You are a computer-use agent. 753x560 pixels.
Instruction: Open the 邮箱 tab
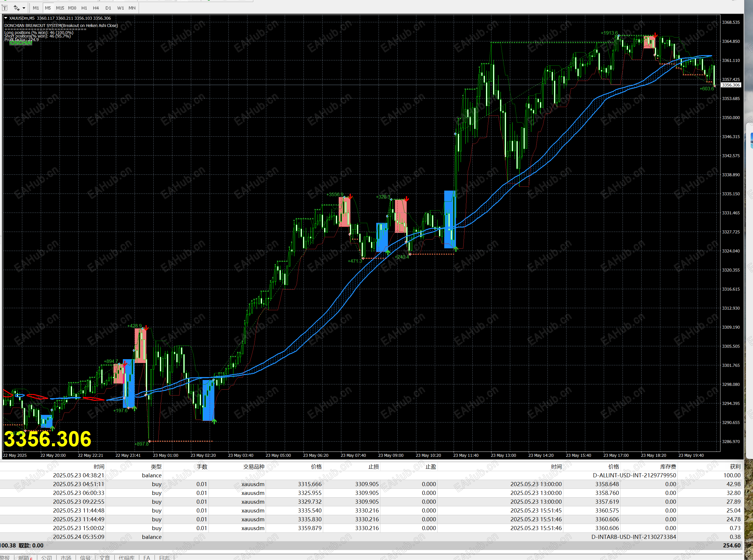click(24, 557)
